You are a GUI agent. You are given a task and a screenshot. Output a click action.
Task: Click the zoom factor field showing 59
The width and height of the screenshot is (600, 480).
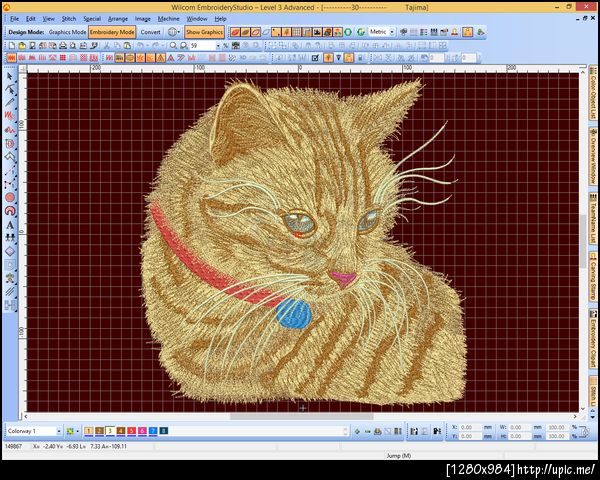(x=202, y=46)
